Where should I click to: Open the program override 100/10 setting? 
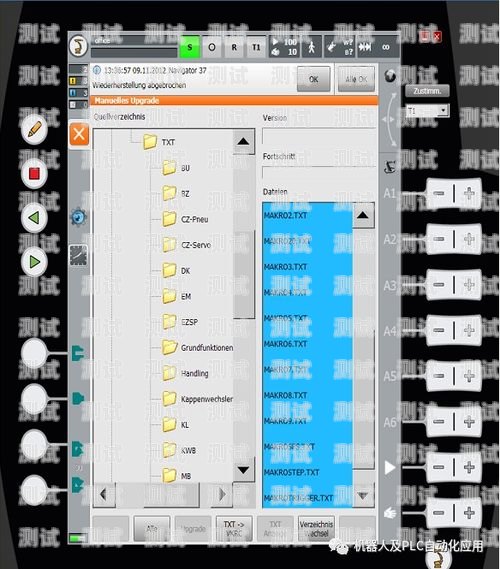point(284,47)
